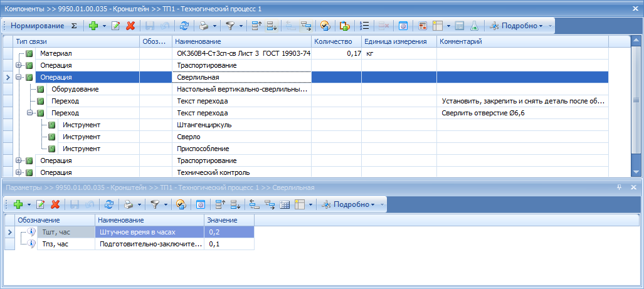This screenshot has height=289, width=644.
Task: Click the move row down icon in Компоненты toolbar
Action: click(272, 26)
